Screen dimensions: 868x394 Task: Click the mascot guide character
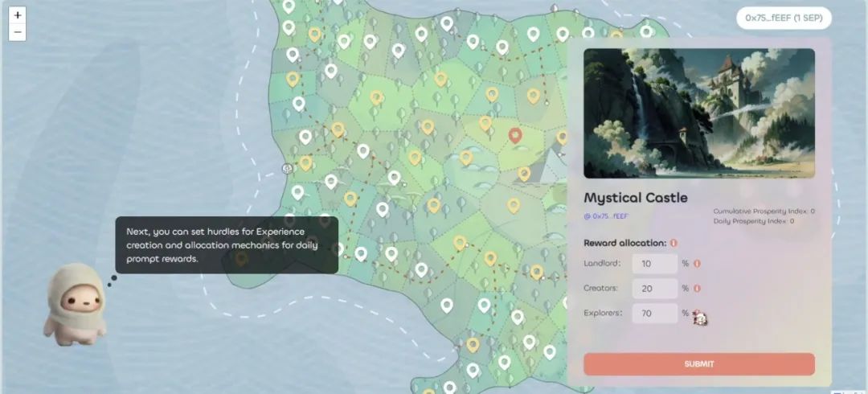point(74,306)
